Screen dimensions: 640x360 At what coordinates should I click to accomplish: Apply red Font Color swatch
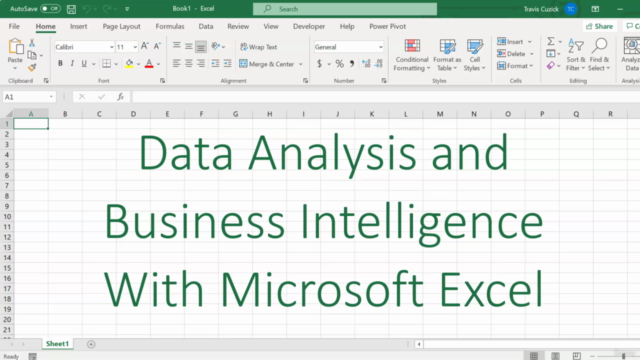149,64
